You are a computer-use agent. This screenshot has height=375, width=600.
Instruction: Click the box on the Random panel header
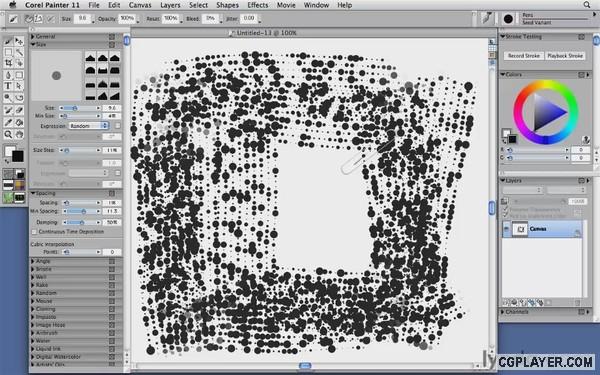click(112, 293)
